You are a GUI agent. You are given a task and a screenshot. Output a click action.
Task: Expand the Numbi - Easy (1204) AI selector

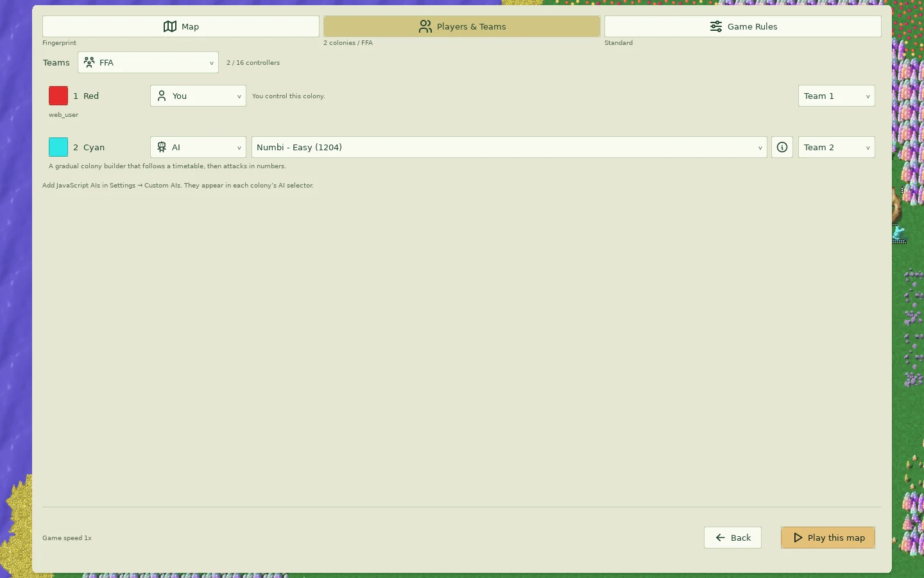click(509, 147)
